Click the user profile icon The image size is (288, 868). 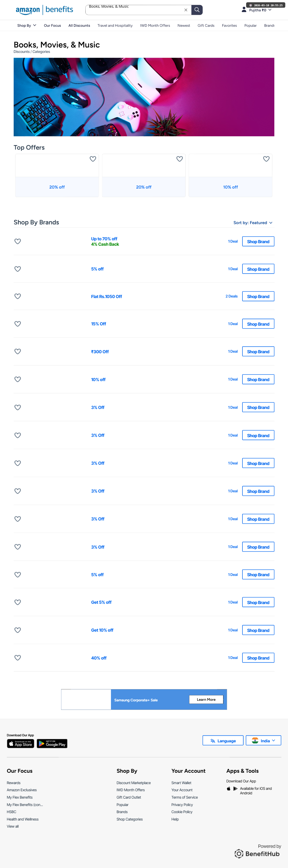click(244, 10)
